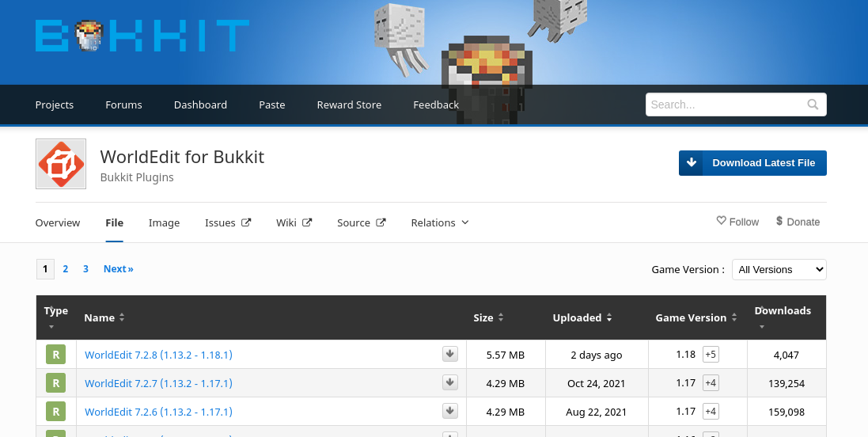868x437 pixels.
Task: Open the Game Version All Versions dropdown
Action: point(779,270)
